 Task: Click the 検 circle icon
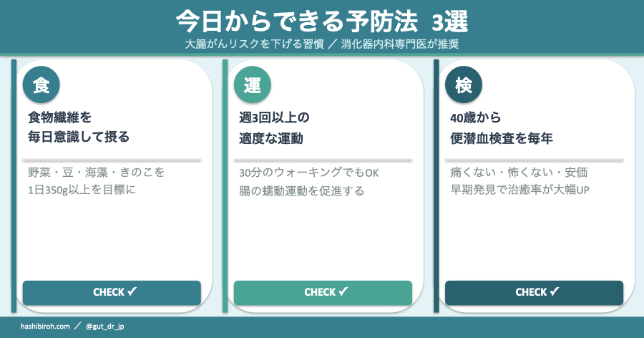pos(463,86)
